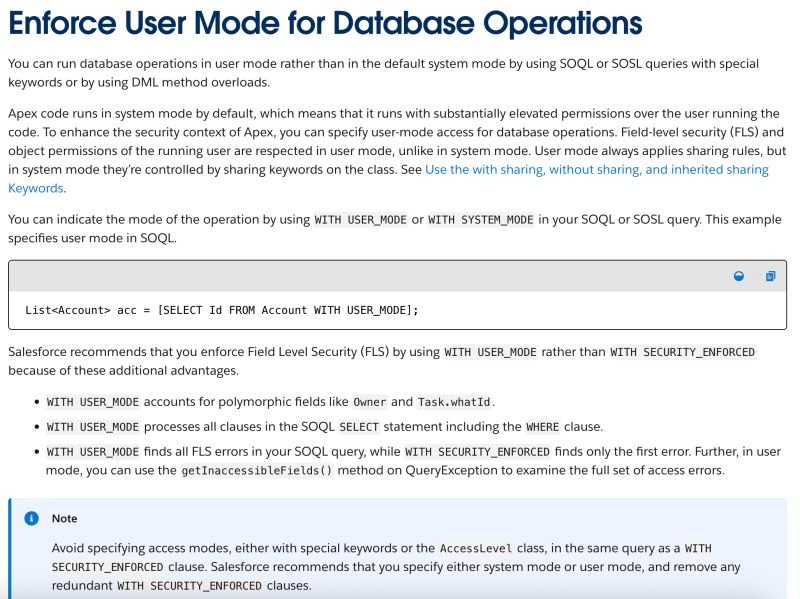Copy the SOQL code snippet
Viewport: 800px width, 599px height.
coord(770,276)
